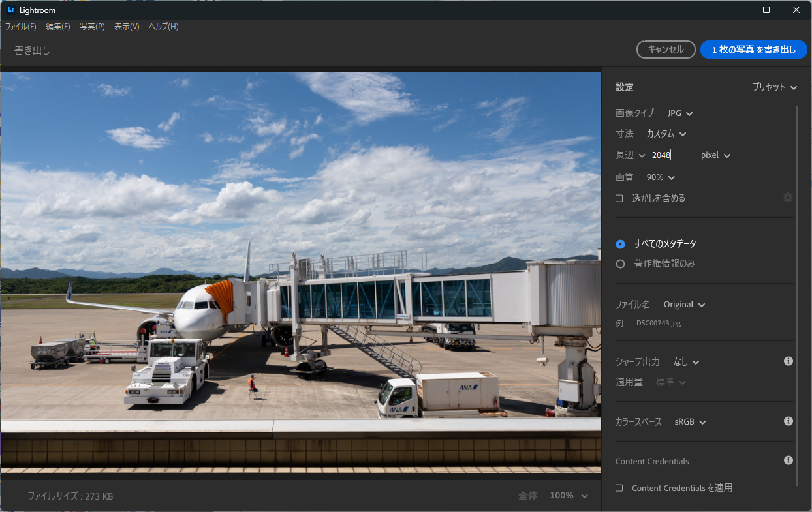
Task: Click the ファイルサイズ : 273 KB text
Action: [70, 496]
